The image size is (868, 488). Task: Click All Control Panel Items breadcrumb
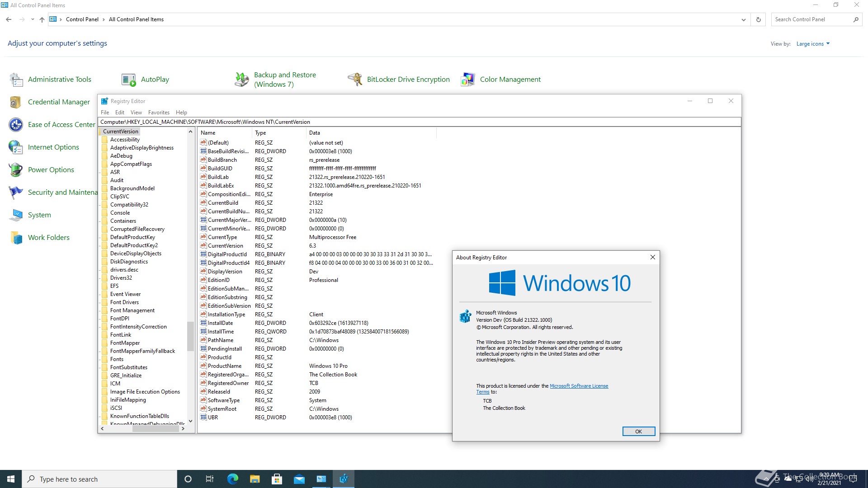(x=136, y=19)
